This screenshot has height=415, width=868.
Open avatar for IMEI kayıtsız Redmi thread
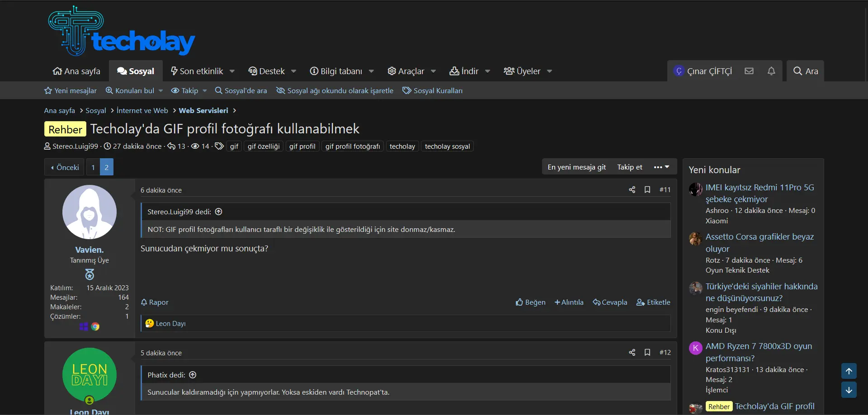[x=696, y=189]
